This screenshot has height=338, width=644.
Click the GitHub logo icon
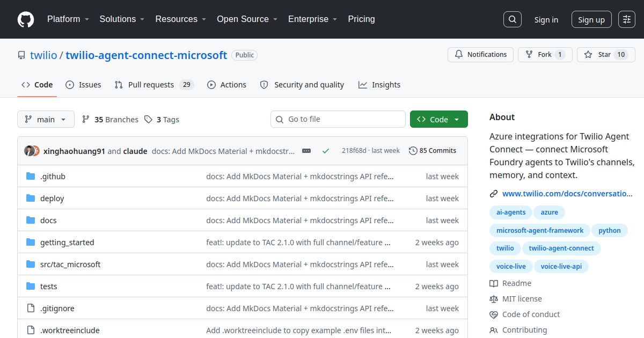coord(26,19)
